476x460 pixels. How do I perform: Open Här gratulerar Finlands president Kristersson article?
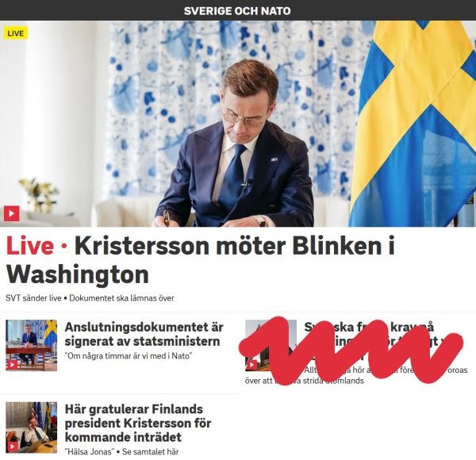point(138,423)
